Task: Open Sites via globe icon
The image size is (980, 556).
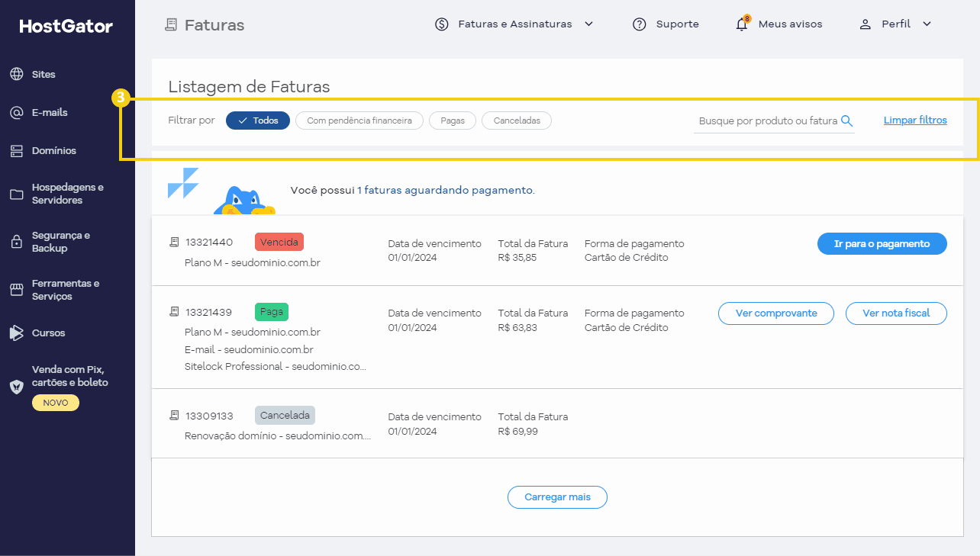Action: (x=17, y=74)
